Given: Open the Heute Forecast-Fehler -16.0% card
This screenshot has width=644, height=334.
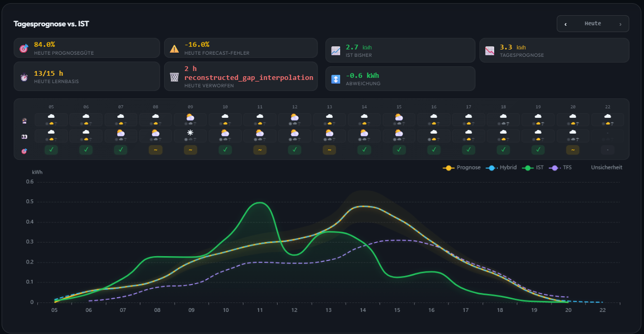Looking at the screenshot, I should tap(241, 48).
